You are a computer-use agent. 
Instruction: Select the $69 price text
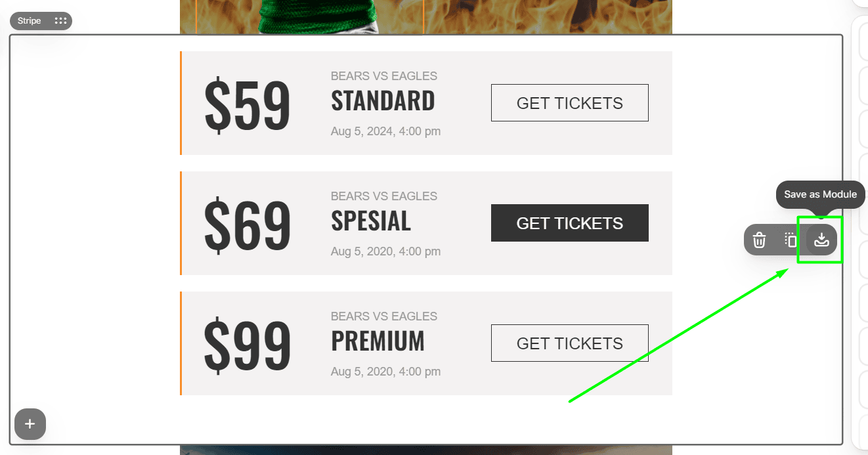[x=247, y=226]
